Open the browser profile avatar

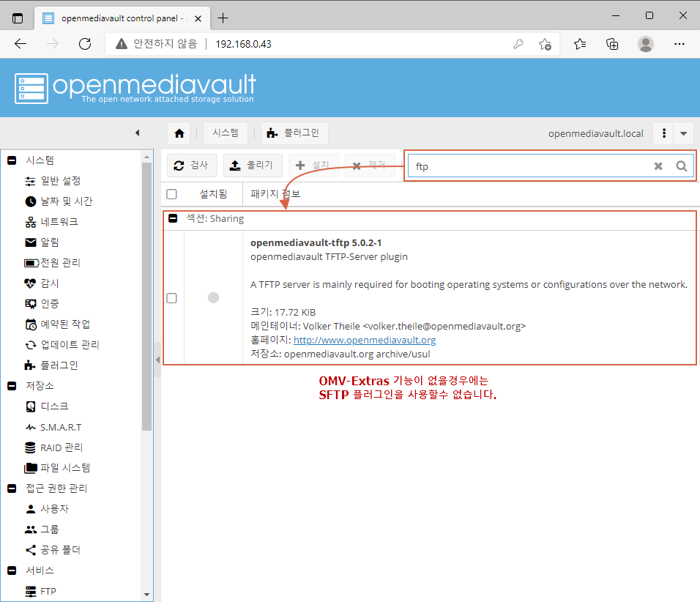pyautogui.click(x=646, y=44)
